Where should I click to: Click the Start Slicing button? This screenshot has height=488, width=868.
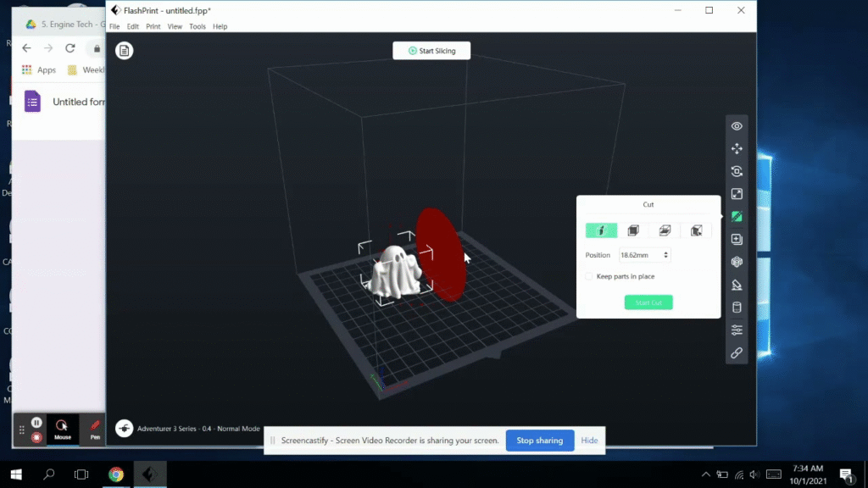point(431,51)
